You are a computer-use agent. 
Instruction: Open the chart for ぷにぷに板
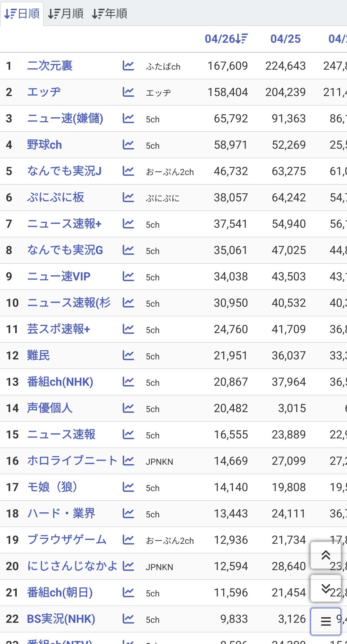click(x=128, y=198)
